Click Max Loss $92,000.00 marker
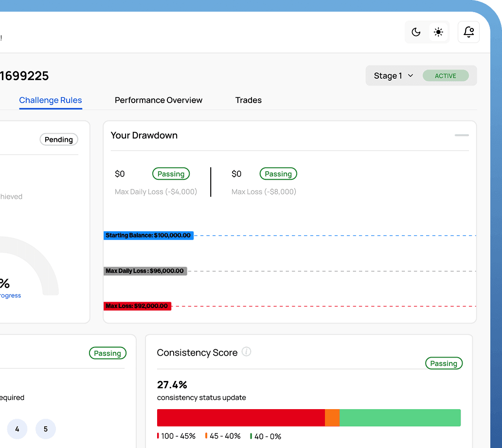This screenshot has height=448, width=502. point(137,306)
